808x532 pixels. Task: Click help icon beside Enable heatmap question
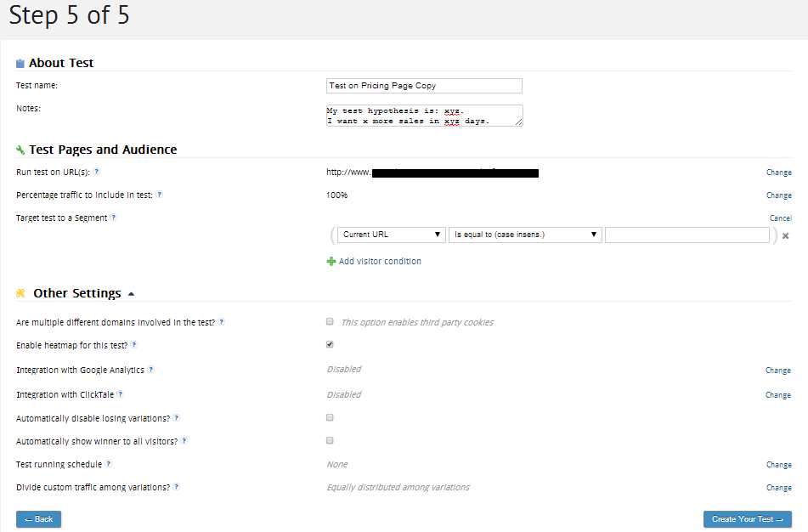click(x=133, y=345)
